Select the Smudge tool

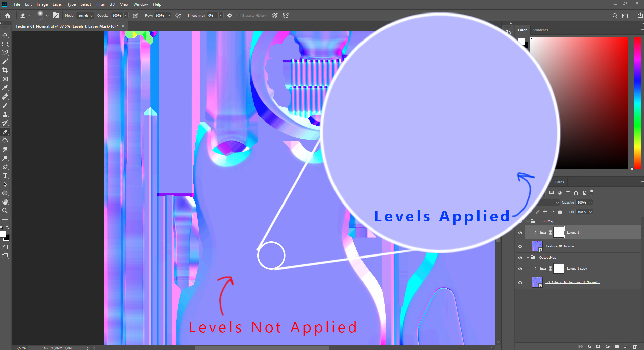click(x=5, y=149)
